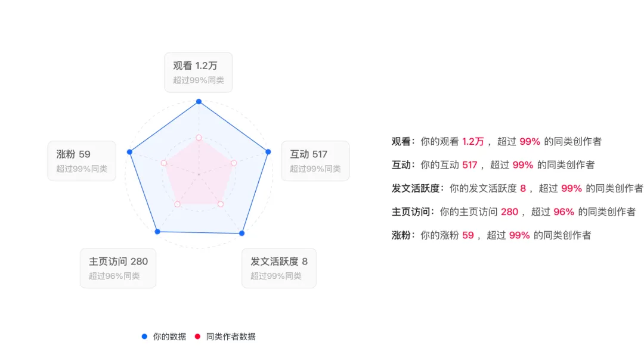The width and height of the screenshot is (644, 364).
Task: Click the red 96% value in the 主页访问 summary
Action: pos(563,211)
